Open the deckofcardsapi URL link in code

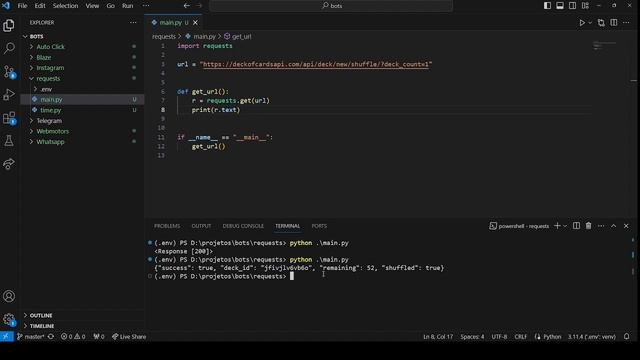316,64
